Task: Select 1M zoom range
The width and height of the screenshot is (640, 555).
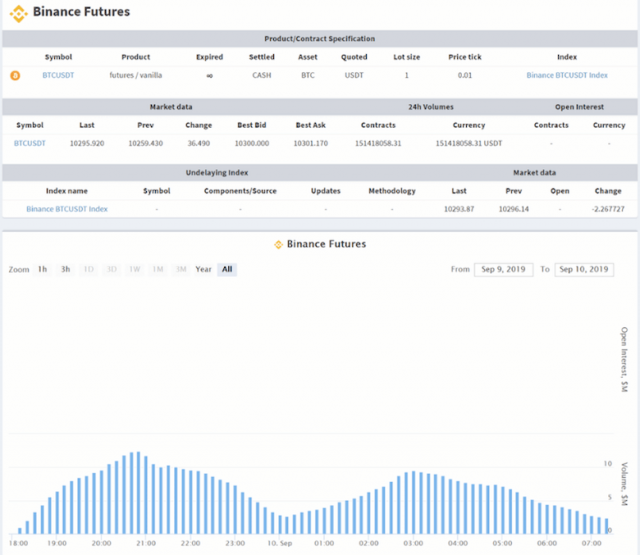Action: point(158,269)
